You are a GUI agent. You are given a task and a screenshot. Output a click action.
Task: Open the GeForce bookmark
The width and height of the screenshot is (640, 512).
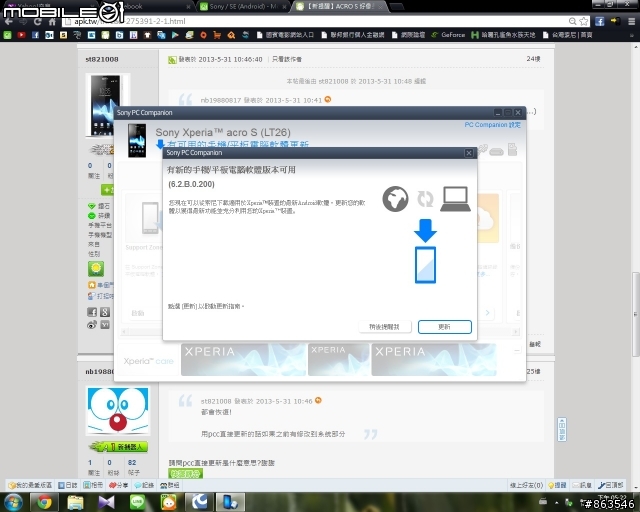pos(448,35)
